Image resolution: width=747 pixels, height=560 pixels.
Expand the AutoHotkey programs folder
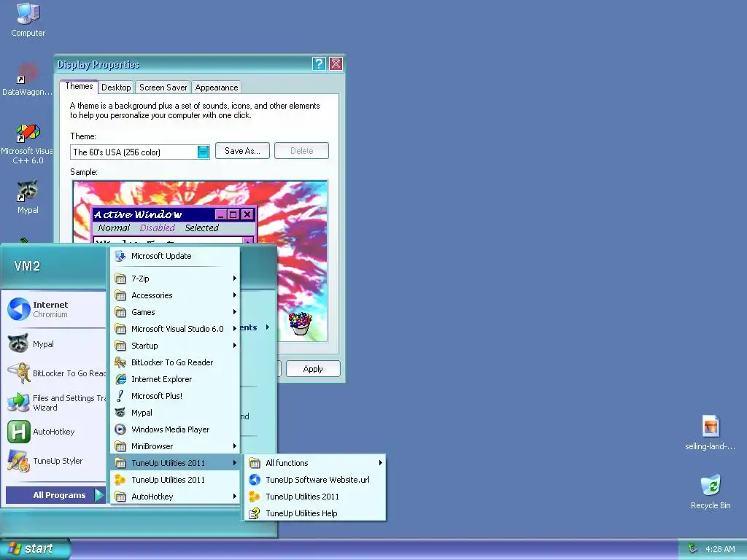(175, 496)
